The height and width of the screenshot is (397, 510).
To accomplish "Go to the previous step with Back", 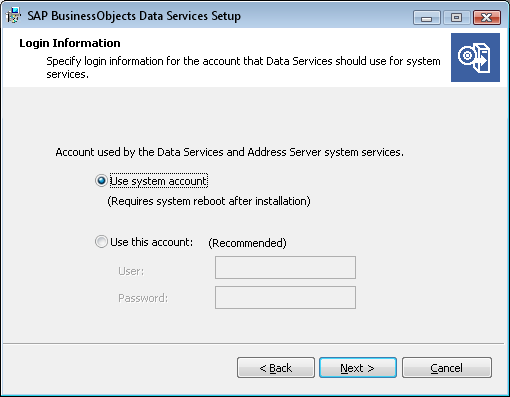I will pos(276,368).
